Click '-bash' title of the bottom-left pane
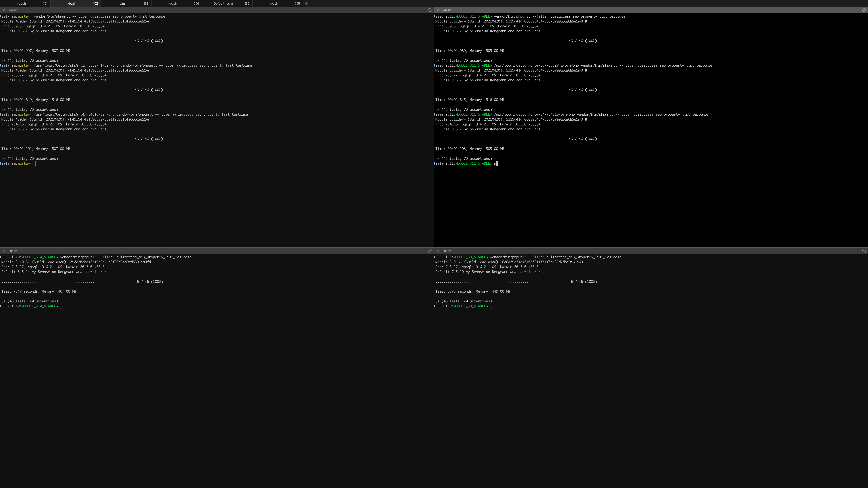Image resolution: width=868 pixels, height=488 pixels. pyautogui.click(x=13, y=251)
